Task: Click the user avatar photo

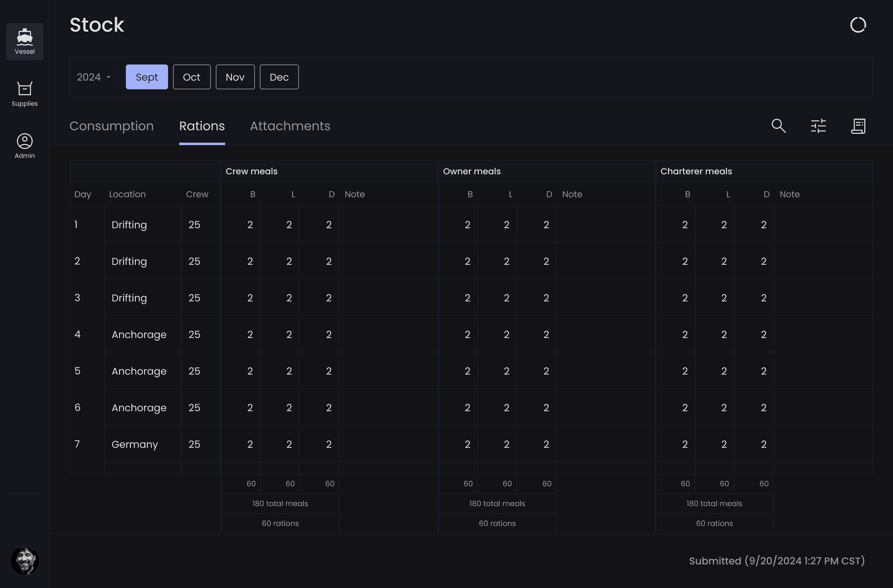Action: [25, 560]
